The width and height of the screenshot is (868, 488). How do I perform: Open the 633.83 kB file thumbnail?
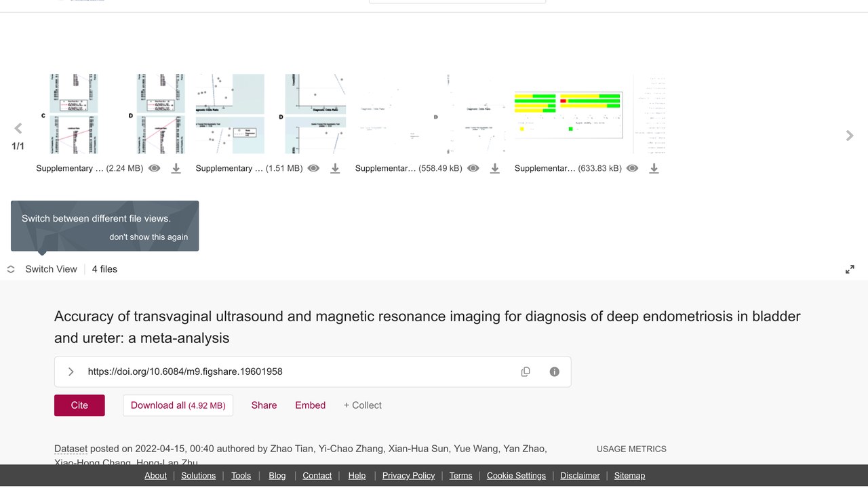click(590, 114)
